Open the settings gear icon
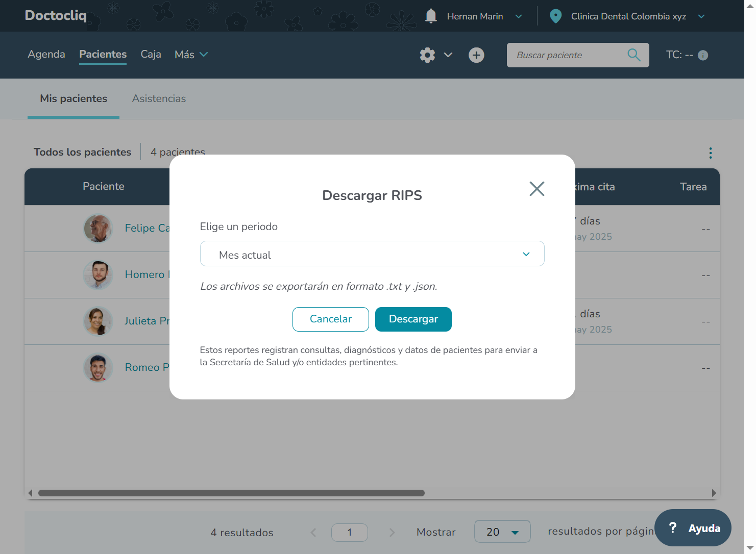 pyautogui.click(x=427, y=55)
